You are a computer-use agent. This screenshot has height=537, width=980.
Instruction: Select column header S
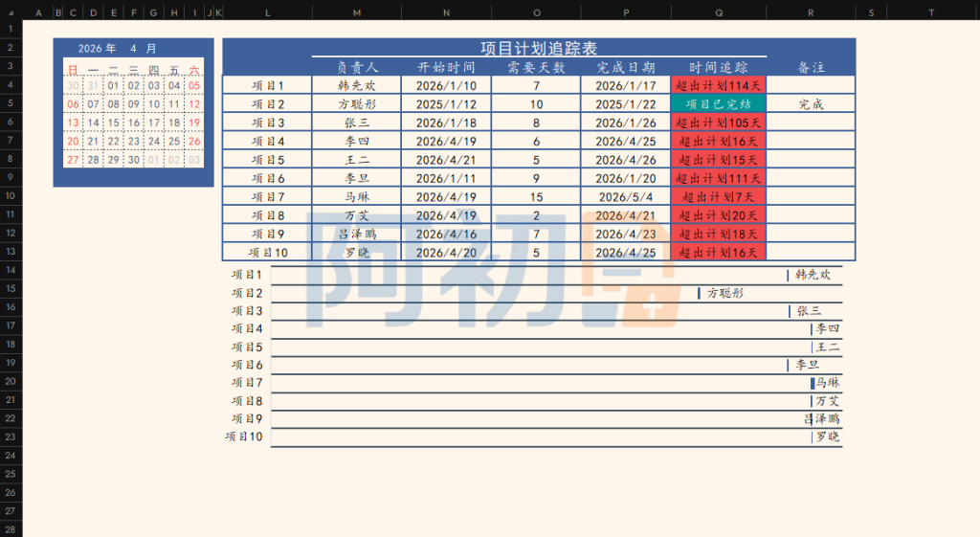click(871, 12)
